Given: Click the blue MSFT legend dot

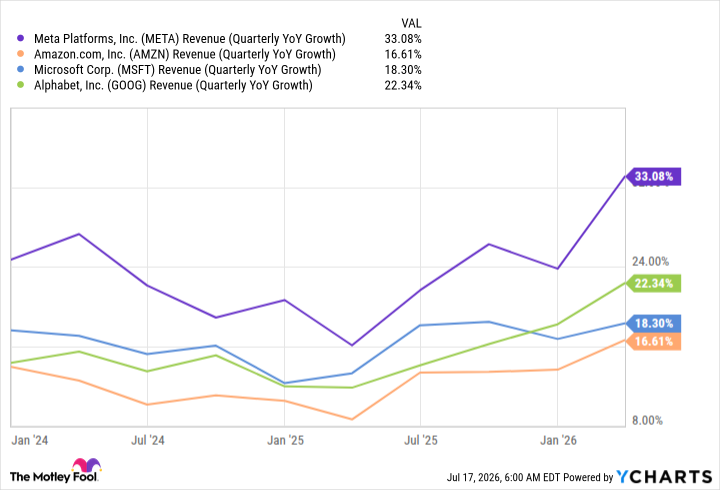Looking at the screenshot, I should point(20,70).
